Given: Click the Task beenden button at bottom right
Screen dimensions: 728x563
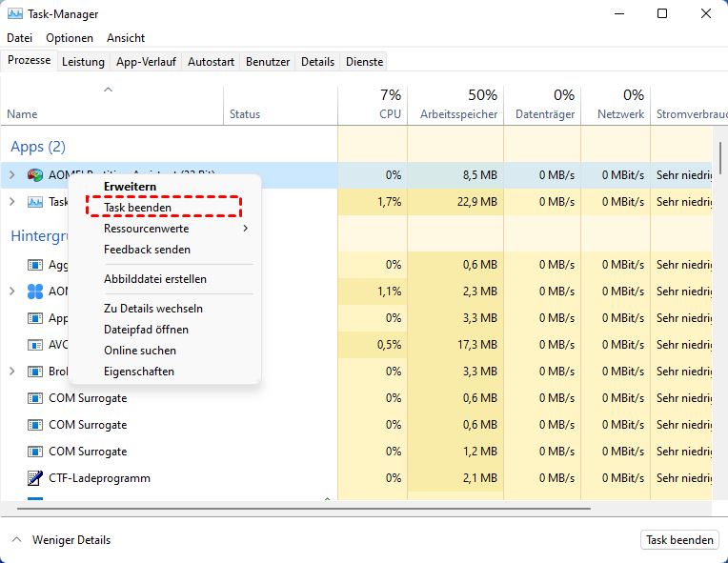Looking at the screenshot, I should 679,540.
